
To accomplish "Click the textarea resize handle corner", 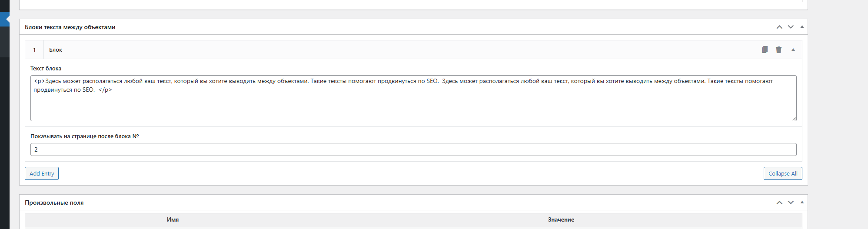I will pyautogui.click(x=794, y=119).
